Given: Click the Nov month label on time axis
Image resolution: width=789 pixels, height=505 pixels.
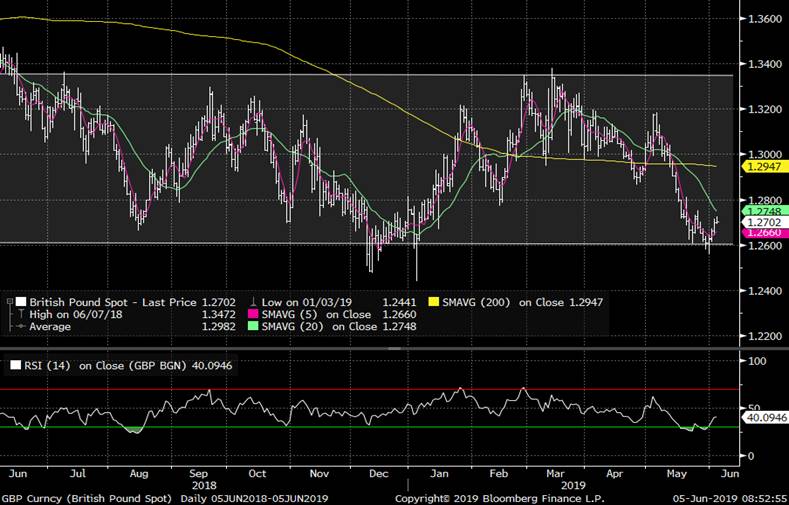Looking at the screenshot, I should coord(319,473).
